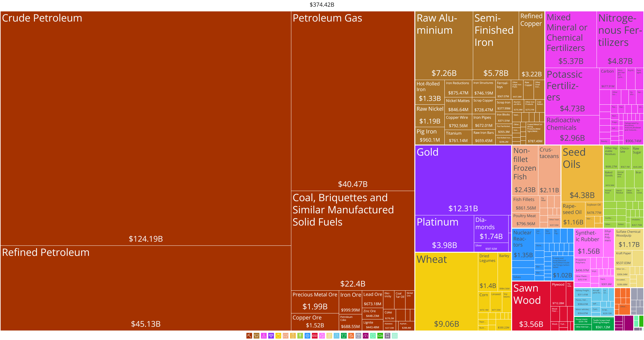The image size is (644, 340).
Task: Open the Sawn Wood tile
Action: click(x=531, y=306)
